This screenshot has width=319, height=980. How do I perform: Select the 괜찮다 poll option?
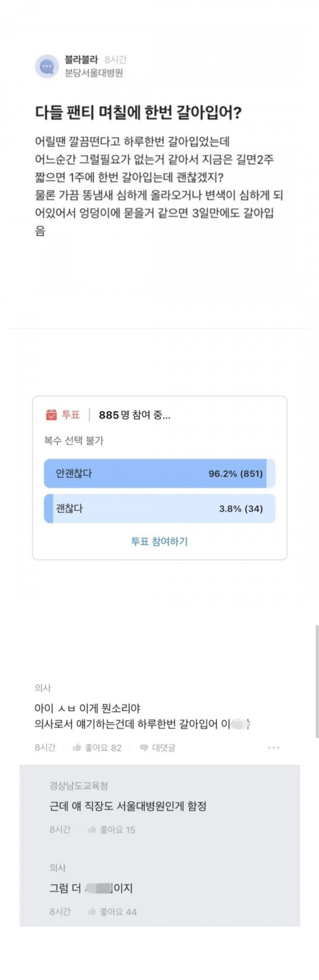click(x=159, y=509)
